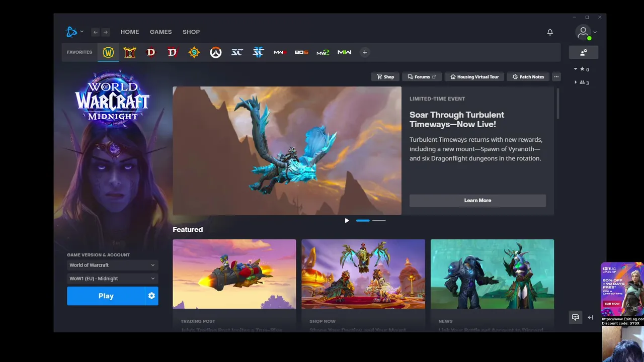Go forward with the right arrow
Viewport: 644px width, 362px height.
coord(105,32)
